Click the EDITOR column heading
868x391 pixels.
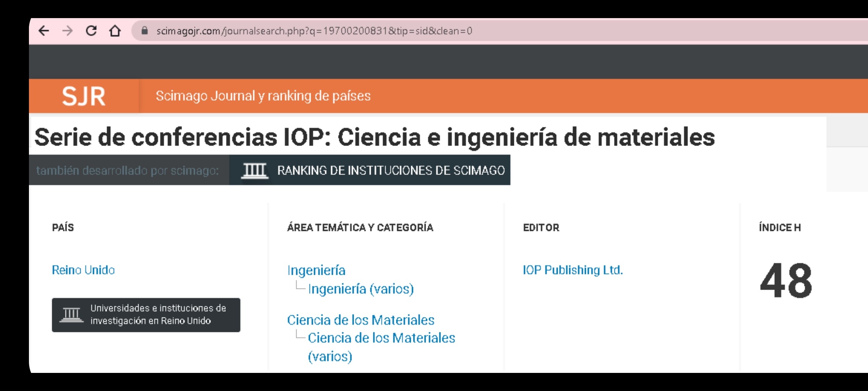click(541, 228)
